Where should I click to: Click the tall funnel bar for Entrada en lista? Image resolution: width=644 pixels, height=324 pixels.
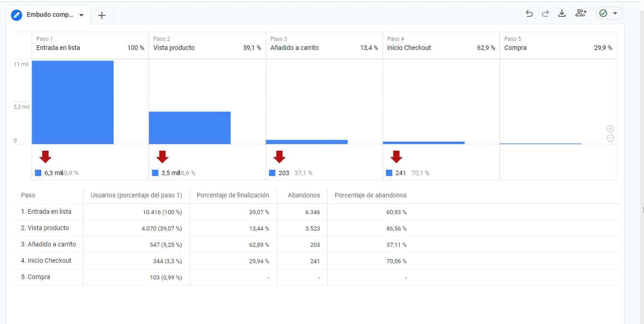pos(73,102)
